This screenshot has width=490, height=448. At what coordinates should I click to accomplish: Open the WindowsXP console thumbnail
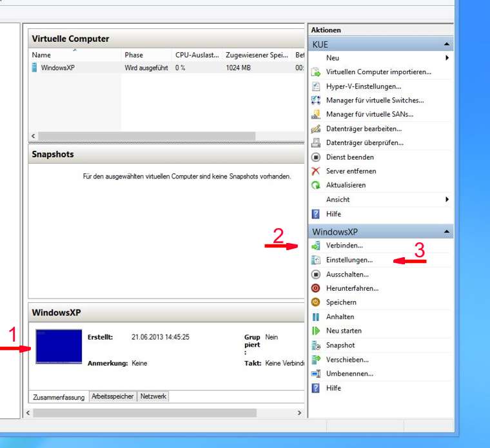(59, 346)
